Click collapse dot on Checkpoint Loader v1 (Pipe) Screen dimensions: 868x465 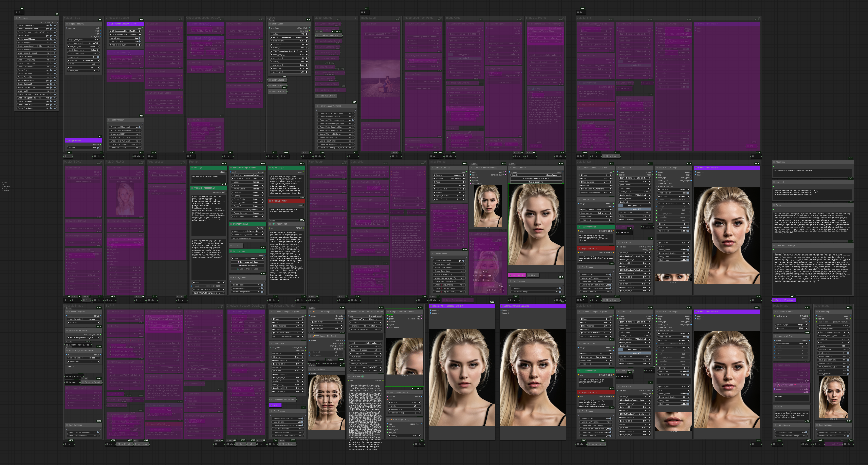coord(109,24)
